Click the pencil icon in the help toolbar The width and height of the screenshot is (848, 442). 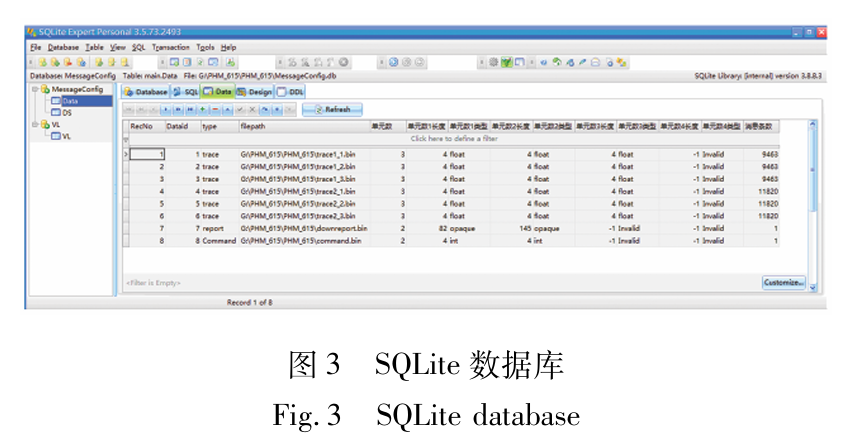[582, 62]
